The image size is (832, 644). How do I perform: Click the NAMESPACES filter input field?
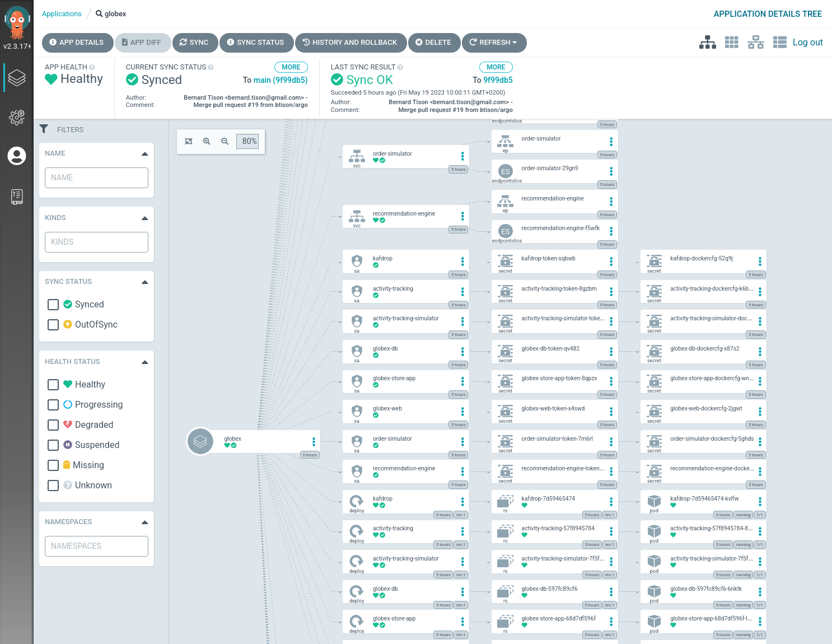tap(96, 546)
